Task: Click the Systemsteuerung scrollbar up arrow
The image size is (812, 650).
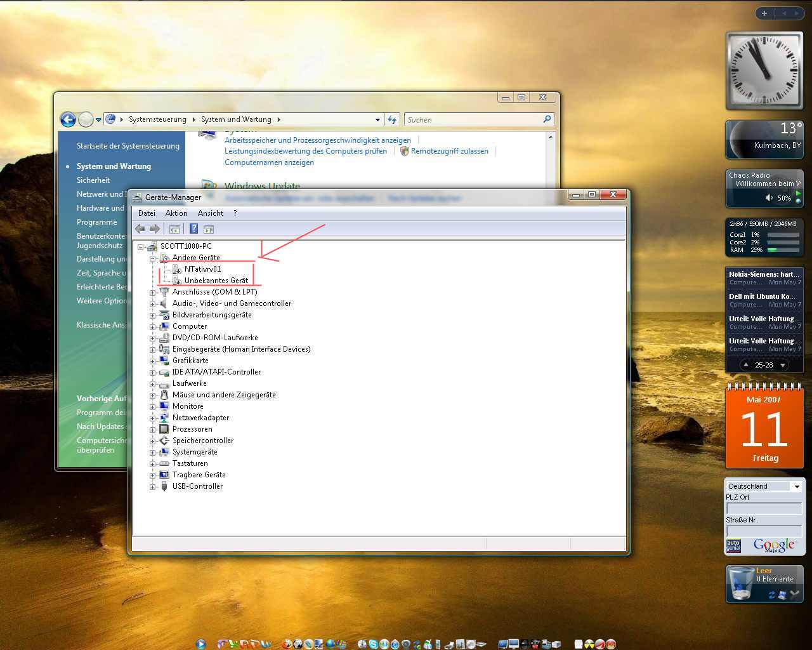Action: tap(550, 137)
